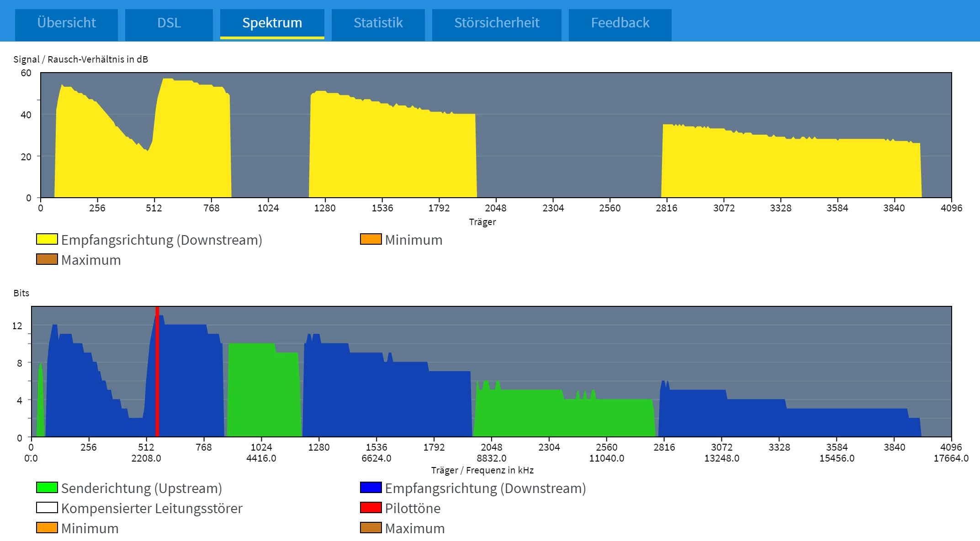This screenshot has width=980, height=541.
Task: Click red Pilottöne legend swatch
Action: (371, 508)
